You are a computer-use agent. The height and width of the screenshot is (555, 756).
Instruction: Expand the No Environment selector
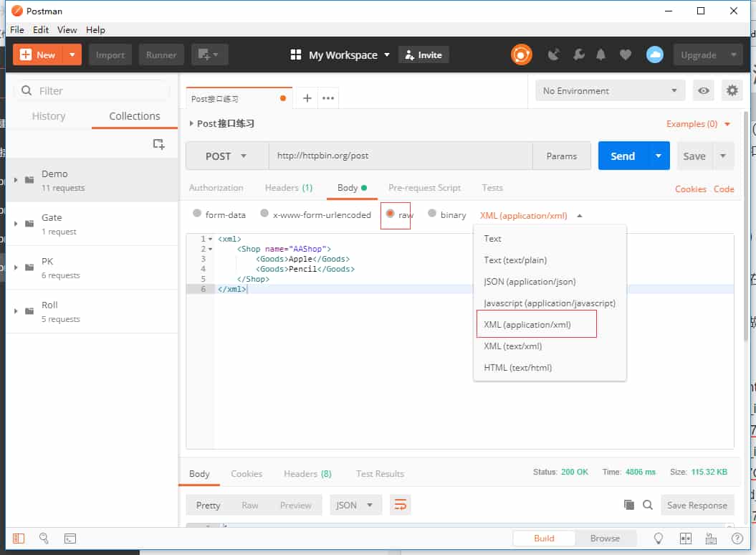[610, 91]
